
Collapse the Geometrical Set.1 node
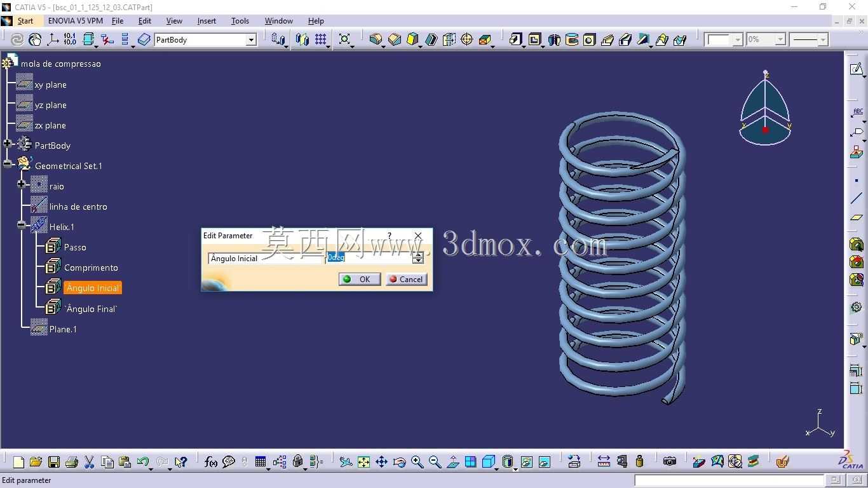click(8, 164)
